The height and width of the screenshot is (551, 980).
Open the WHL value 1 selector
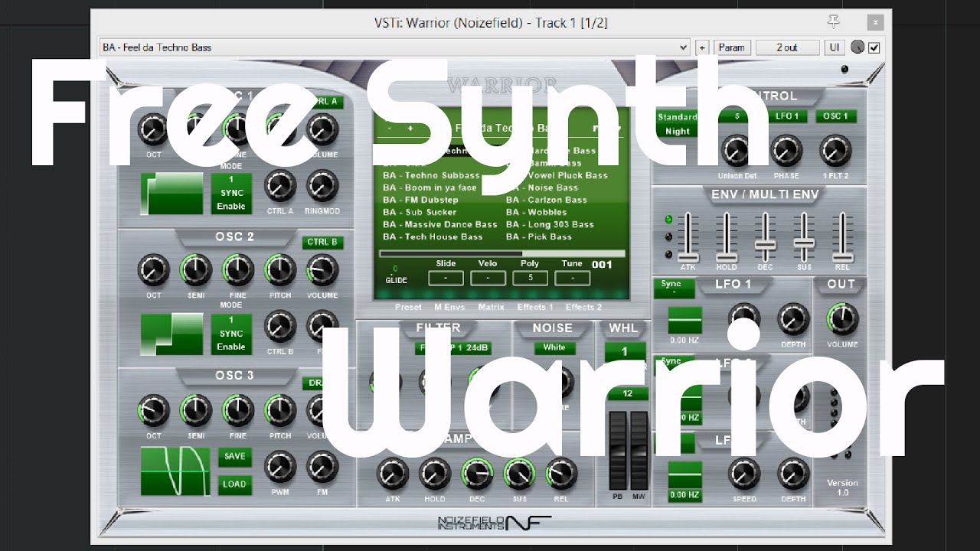point(625,352)
